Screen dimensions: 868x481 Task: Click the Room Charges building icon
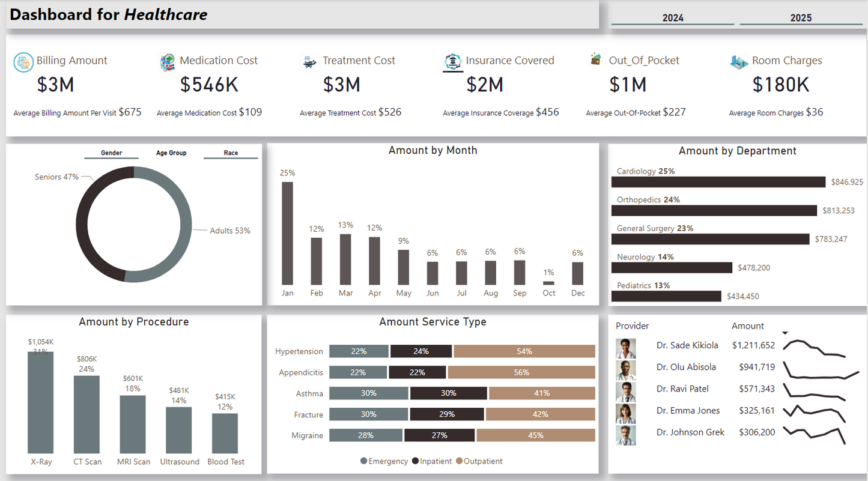click(x=739, y=61)
